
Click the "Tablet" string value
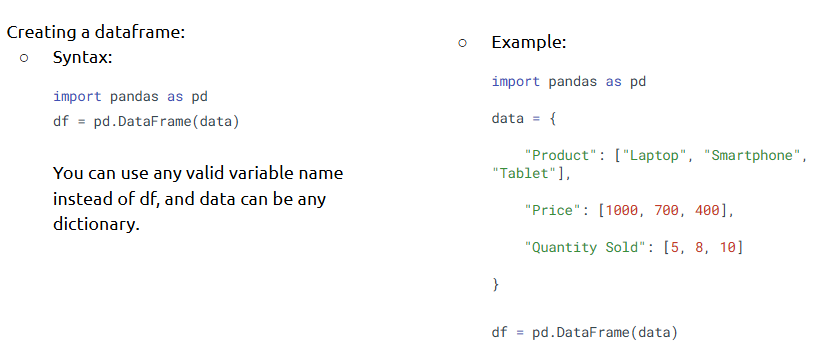coord(524,173)
